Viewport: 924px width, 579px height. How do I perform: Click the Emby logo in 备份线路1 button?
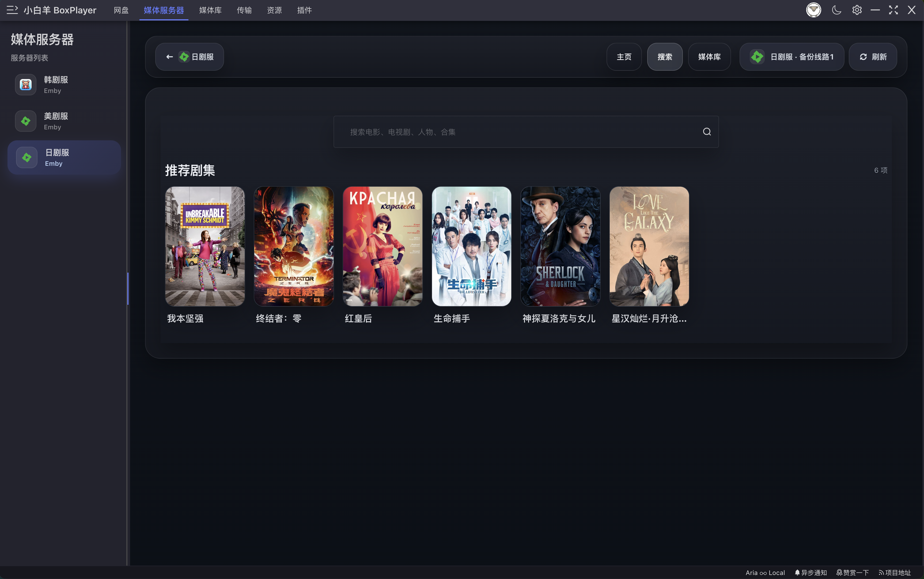click(757, 57)
